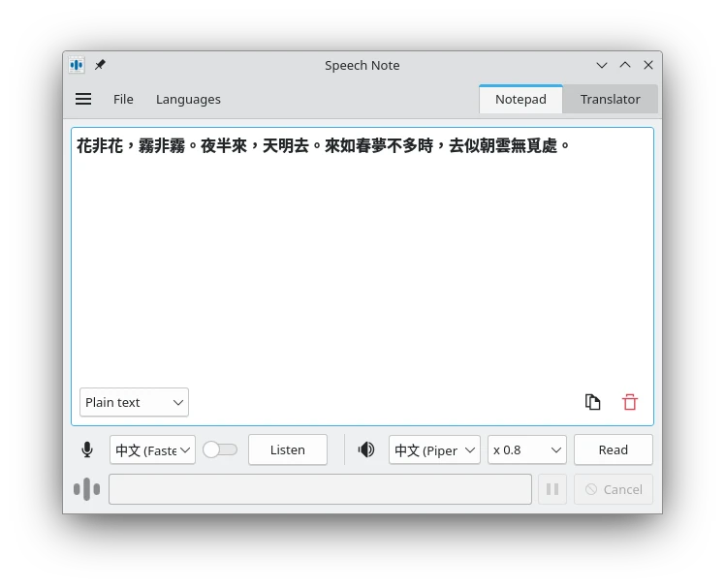Screen dimensions: 725x588
Task: Open the Piper voice model dropdown
Action: [x=434, y=449]
